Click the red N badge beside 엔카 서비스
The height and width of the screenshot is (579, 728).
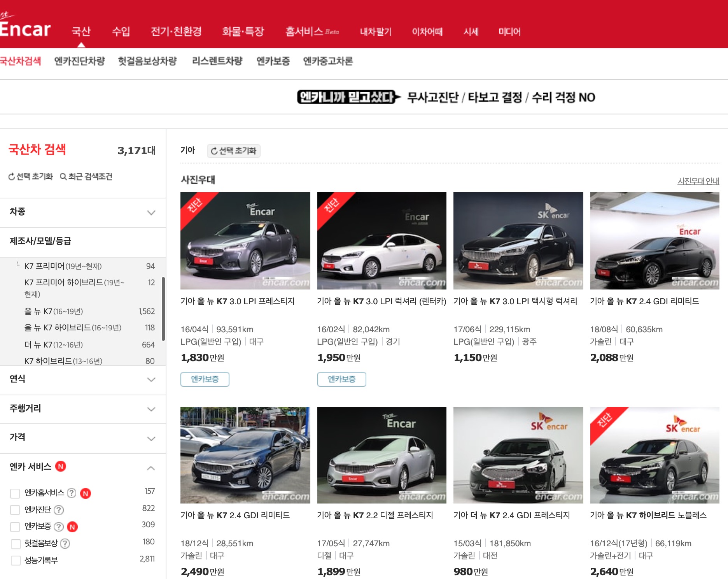coord(61,466)
